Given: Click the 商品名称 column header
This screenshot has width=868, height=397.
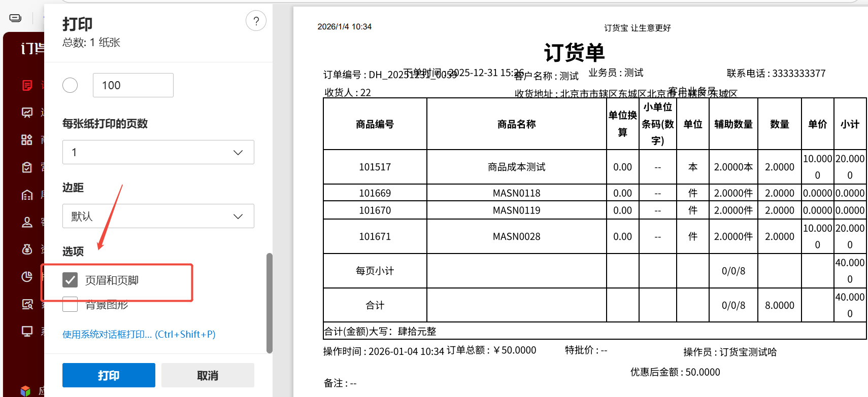Looking at the screenshot, I should click(x=517, y=124).
